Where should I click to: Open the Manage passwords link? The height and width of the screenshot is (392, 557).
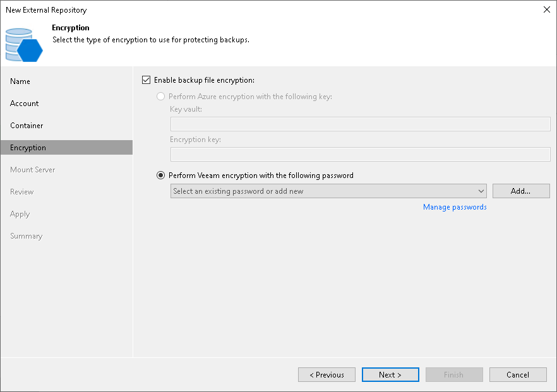click(455, 207)
